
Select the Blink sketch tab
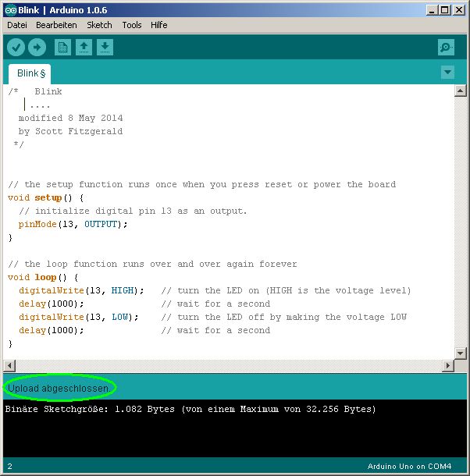pyautogui.click(x=30, y=74)
